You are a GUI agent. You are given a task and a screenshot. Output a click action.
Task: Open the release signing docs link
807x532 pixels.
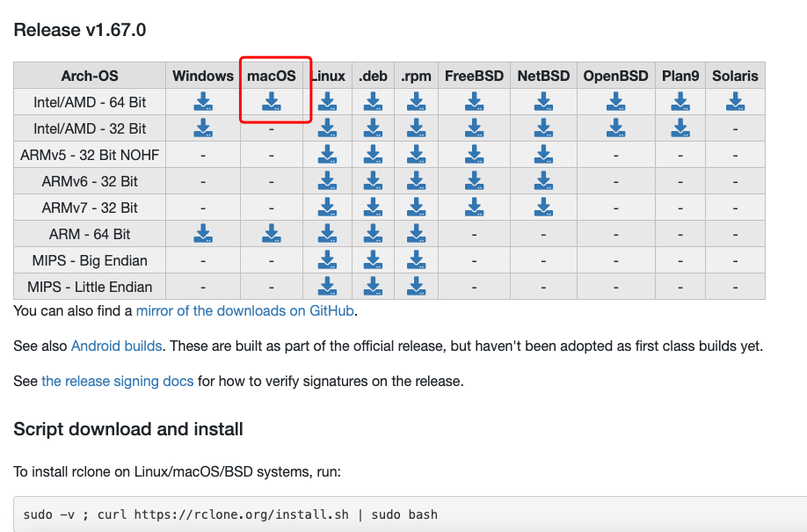pyautogui.click(x=117, y=381)
